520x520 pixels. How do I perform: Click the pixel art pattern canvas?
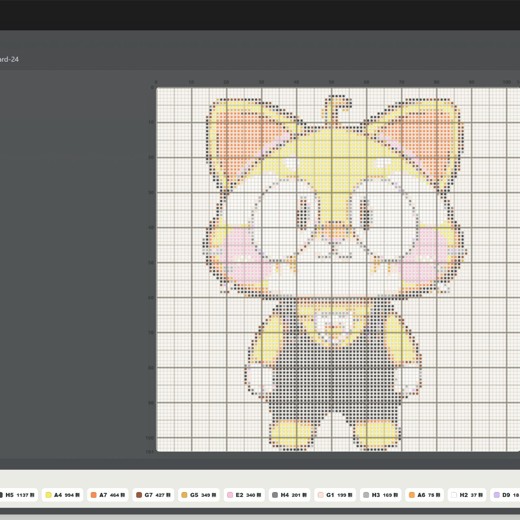[338, 270]
